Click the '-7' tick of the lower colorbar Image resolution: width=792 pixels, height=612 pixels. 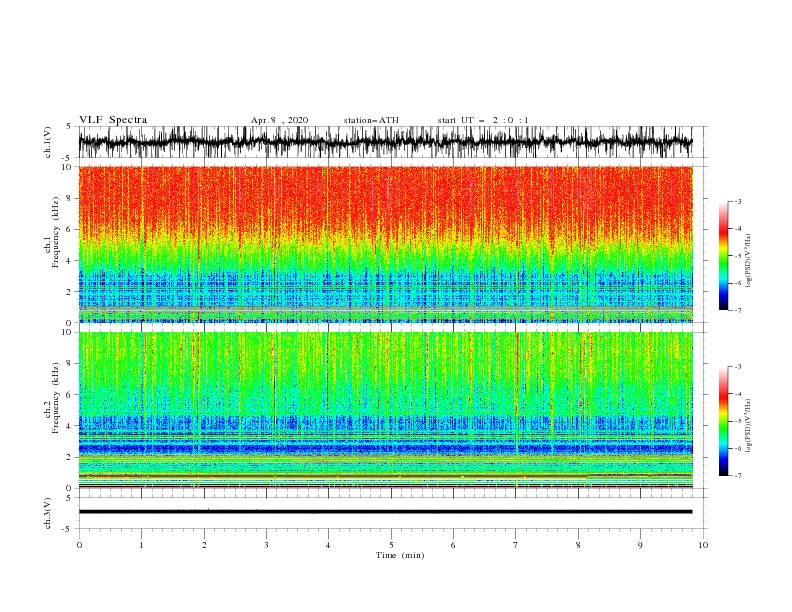pos(737,476)
